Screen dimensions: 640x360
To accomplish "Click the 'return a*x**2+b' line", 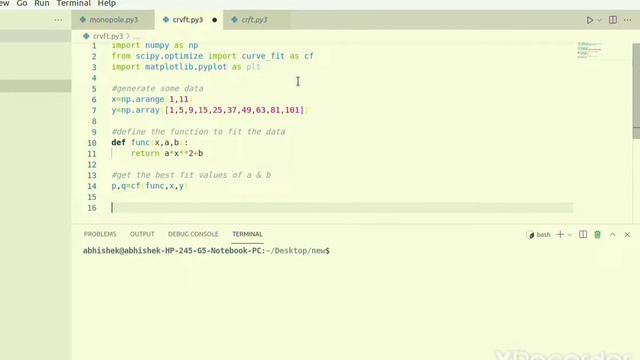I will (167, 153).
